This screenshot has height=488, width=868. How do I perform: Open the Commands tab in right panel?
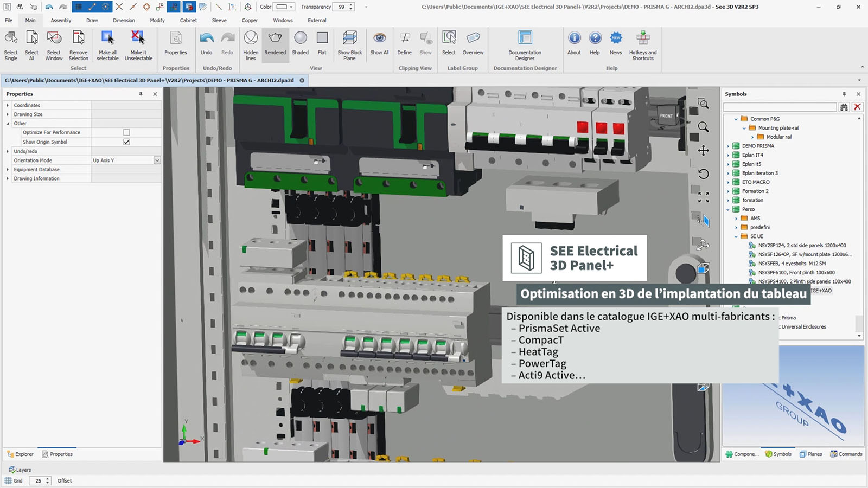coord(846,454)
